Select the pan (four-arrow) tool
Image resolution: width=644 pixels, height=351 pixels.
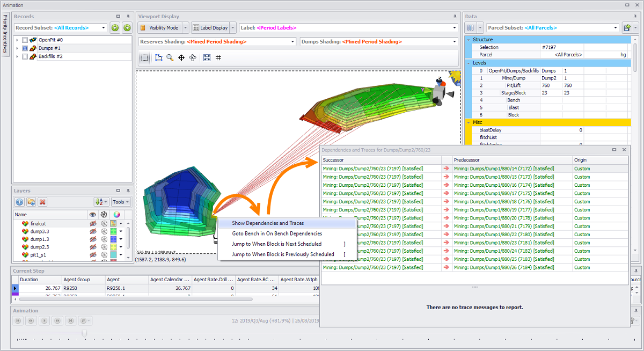181,58
